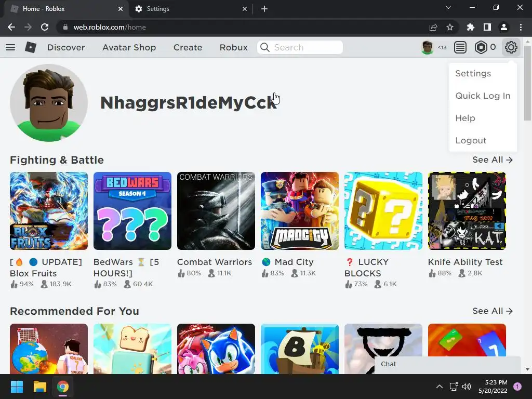Open a new browser tab
The width and height of the screenshot is (532, 399).
[264, 9]
